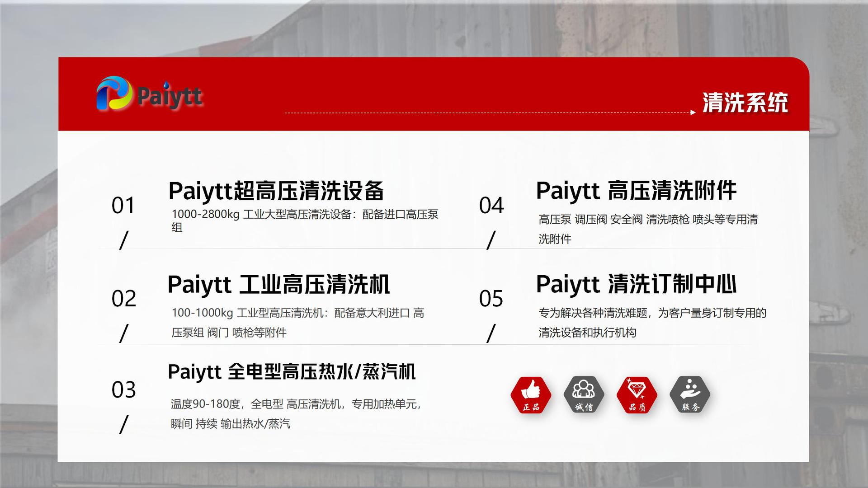Click the 1000-2800kg equipment description text
Screen dimensions: 868x488
pos(304,215)
